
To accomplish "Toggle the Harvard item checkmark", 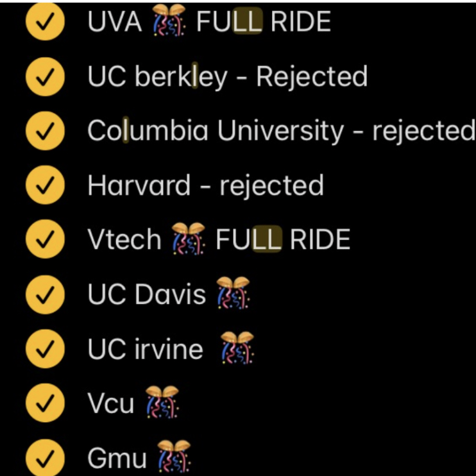I will [x=45, y=185].
